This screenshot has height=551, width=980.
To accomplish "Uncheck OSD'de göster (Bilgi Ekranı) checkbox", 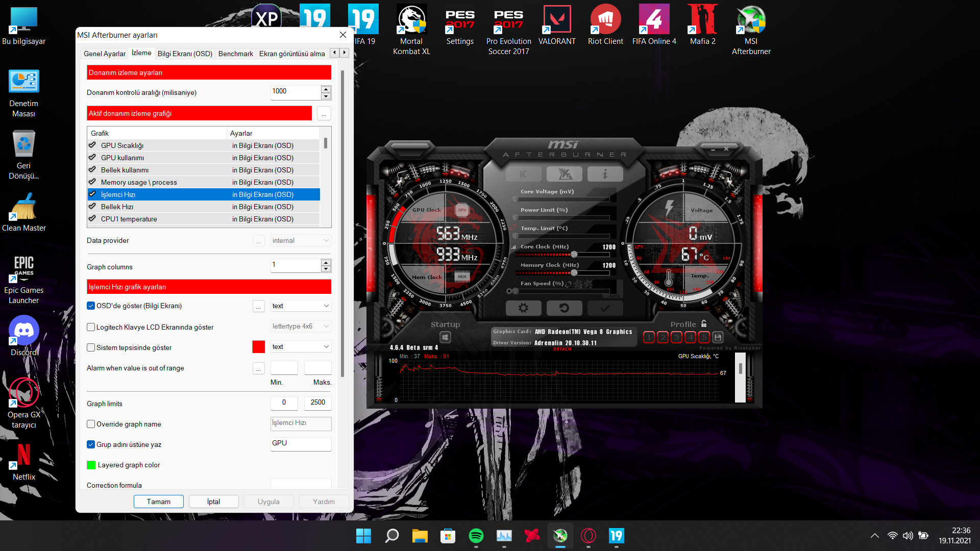I will point(91,306).
